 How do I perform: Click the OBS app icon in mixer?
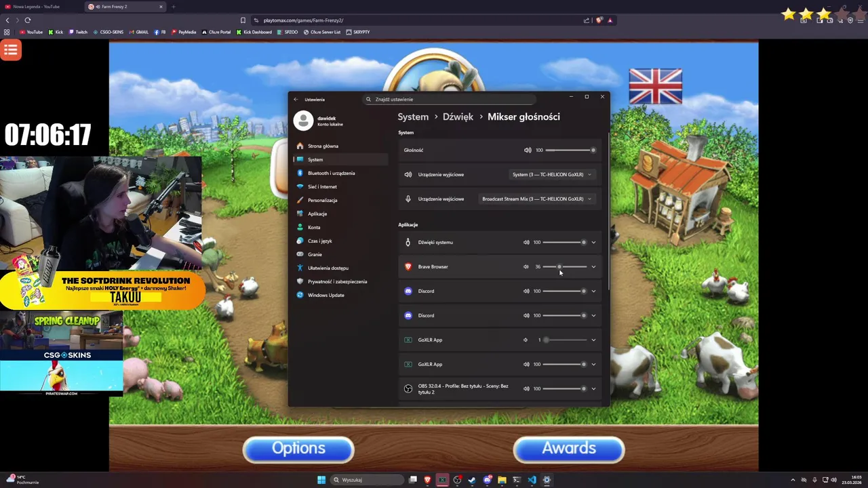(x=408, y=388)
